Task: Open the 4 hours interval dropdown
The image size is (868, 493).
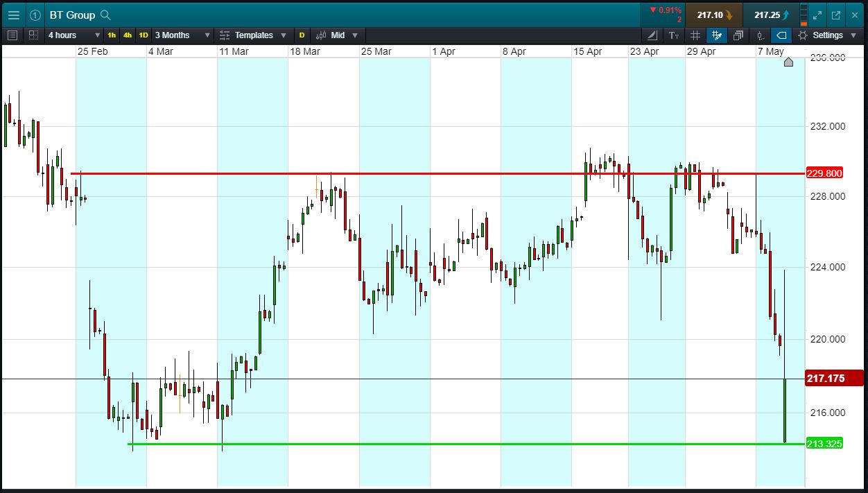Action: point(74,35)
